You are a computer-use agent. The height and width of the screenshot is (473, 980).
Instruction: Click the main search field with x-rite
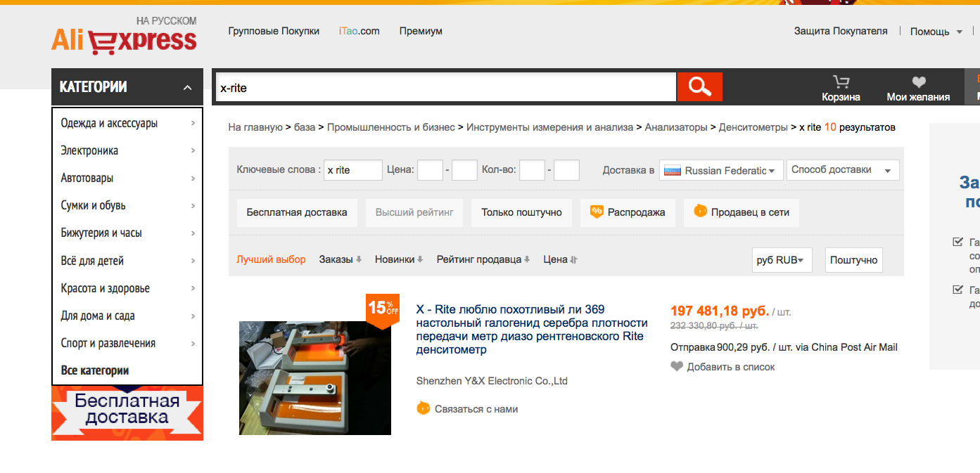(x=446, y=88)
